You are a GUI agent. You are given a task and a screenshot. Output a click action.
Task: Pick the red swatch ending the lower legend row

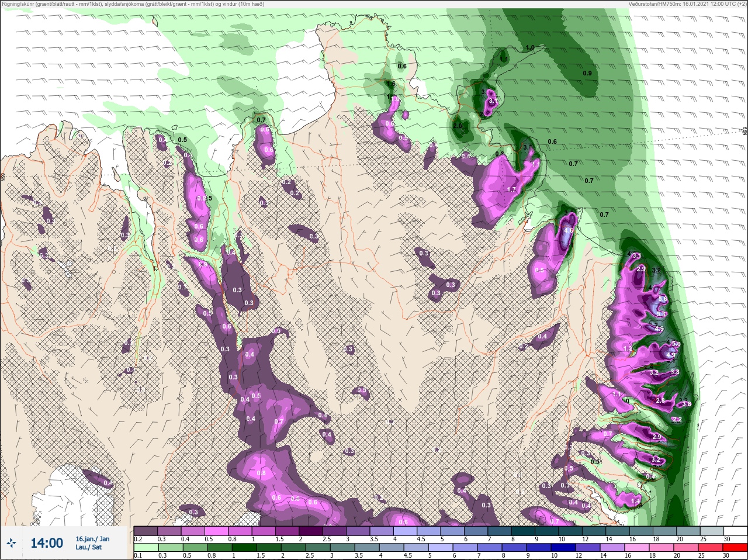[x=735, y=548]
